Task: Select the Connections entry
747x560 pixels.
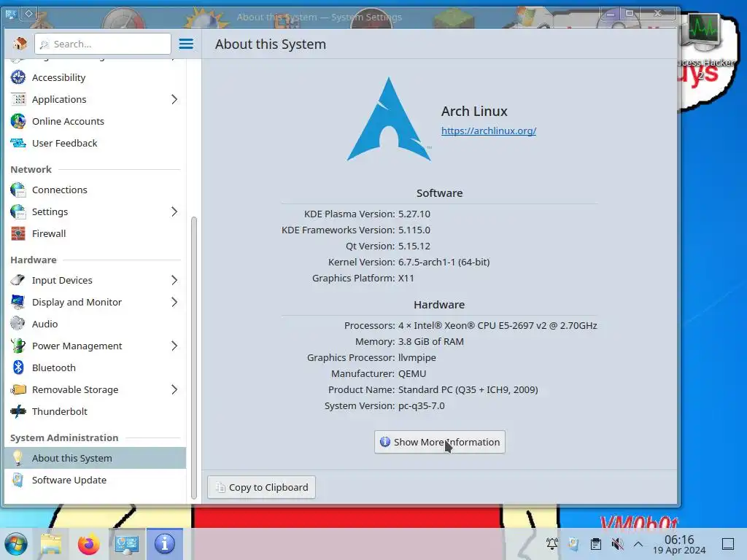Action: pos(96,190)
